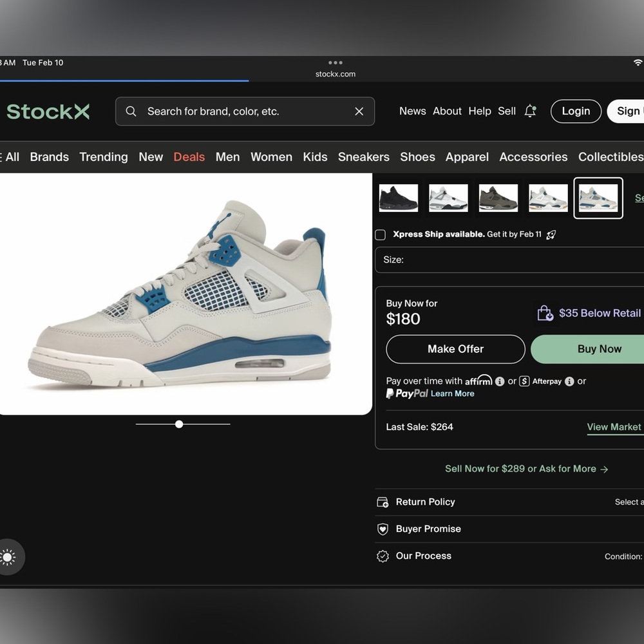Screen dimensions: 644x644
Task: Open the Brands menu
Action: [x=50, y=157]
